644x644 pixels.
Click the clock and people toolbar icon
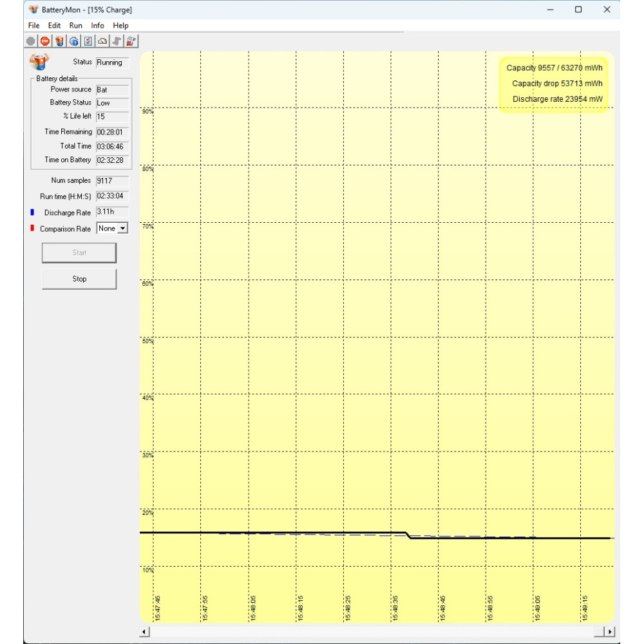pyautogui.click(x=131, y=41)
